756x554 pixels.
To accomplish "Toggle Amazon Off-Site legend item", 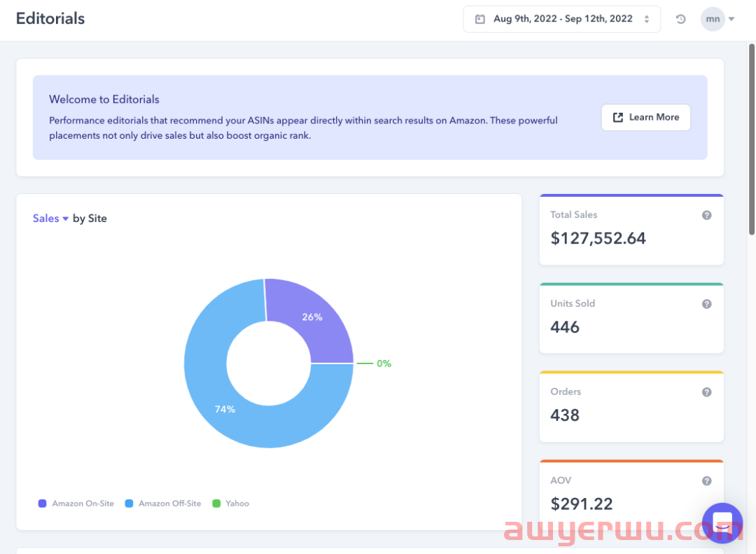I will [163, 504].
